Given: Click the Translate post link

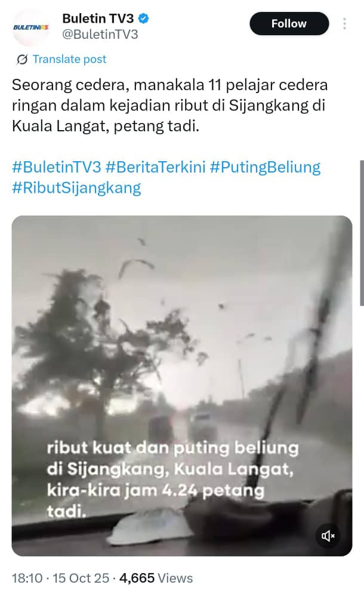Looking at the screenshot, I should pos(69,59).
